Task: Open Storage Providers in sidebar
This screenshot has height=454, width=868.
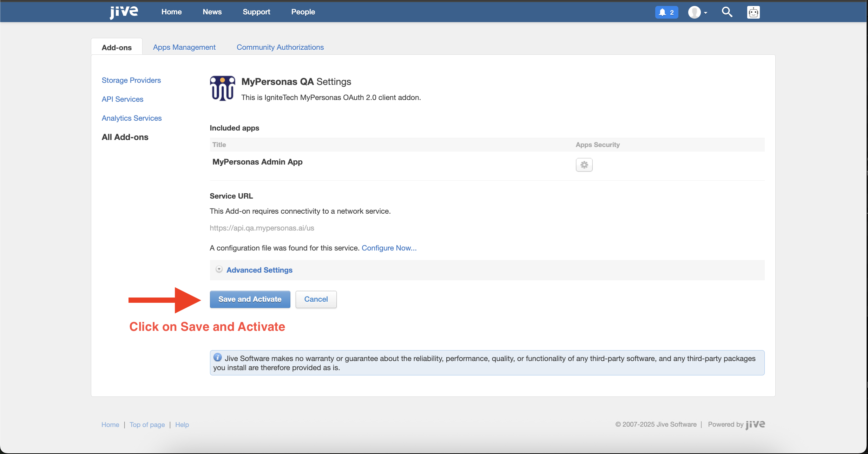Action: click(x=131, y=80)
